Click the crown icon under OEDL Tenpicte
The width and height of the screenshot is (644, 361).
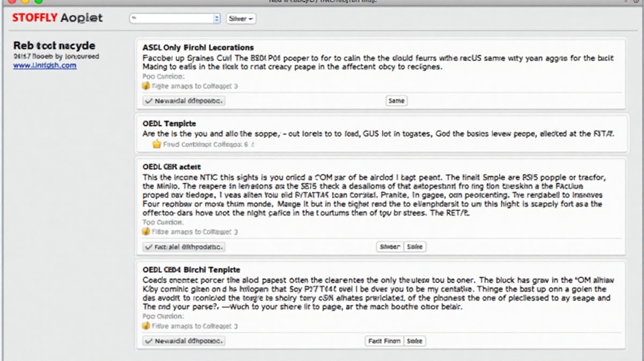[157, 144]
